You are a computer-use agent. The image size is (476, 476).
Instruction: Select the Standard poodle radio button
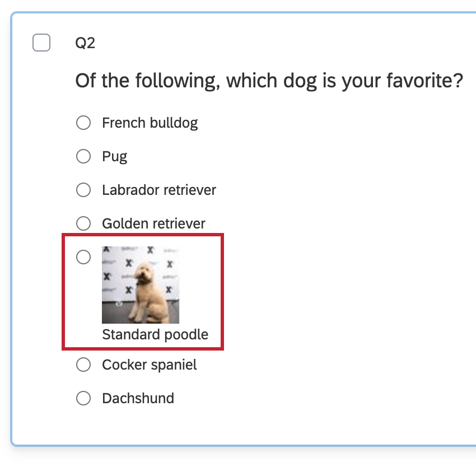83,257
